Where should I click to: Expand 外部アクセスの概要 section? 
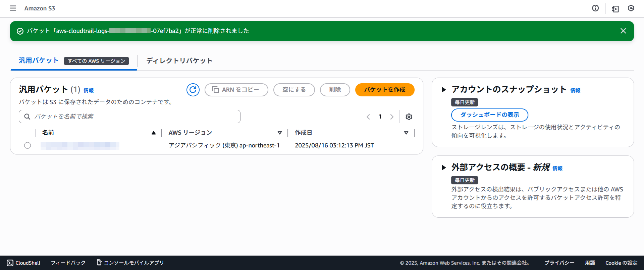[444, 168]
